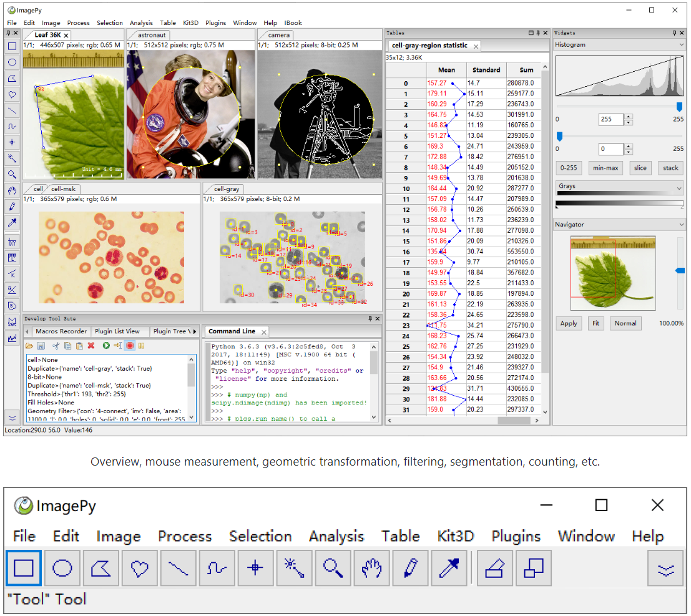
Task: Open the Kit3D menu in the enlarged menu bar
Action: pyautogui.click(x=455, y=536)
